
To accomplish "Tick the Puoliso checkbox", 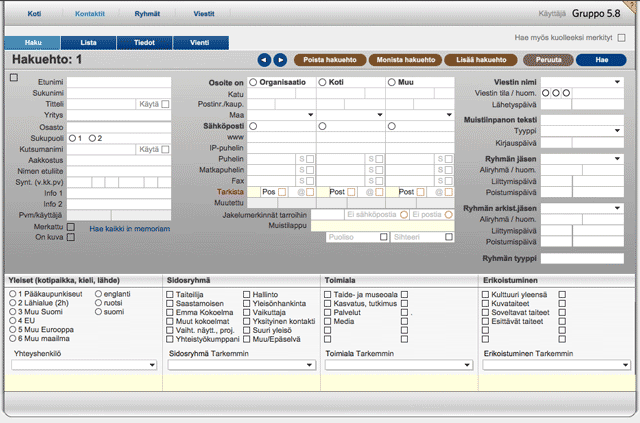I will pyautogui.click(x=384, y=237).
